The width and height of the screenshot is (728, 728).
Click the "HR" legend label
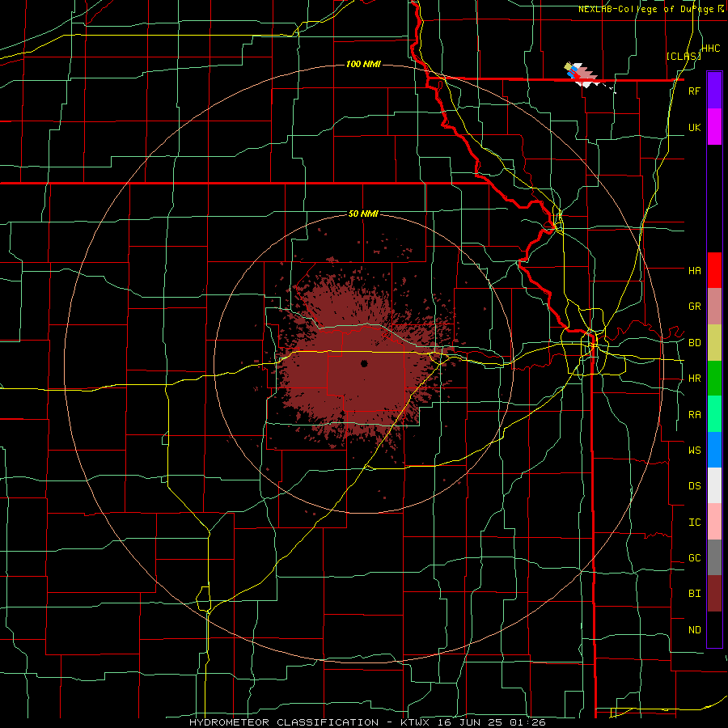[694, 379]
